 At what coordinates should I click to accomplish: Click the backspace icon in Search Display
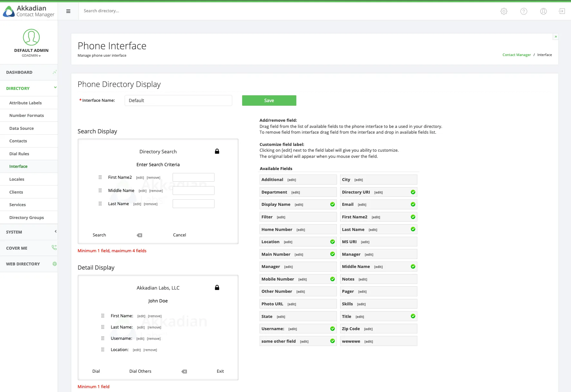[x=139, y=235]
